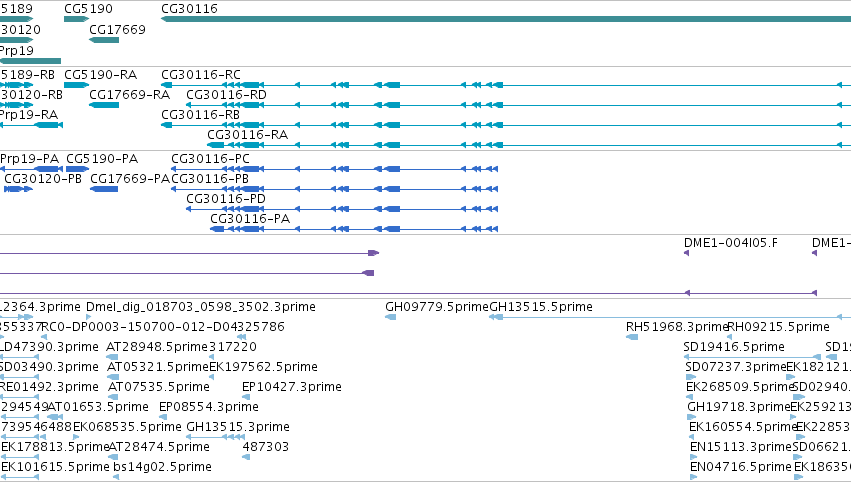Click the Prp19 gene bar
The height and width of the screenshot is (482, 851).
[30, 61]
